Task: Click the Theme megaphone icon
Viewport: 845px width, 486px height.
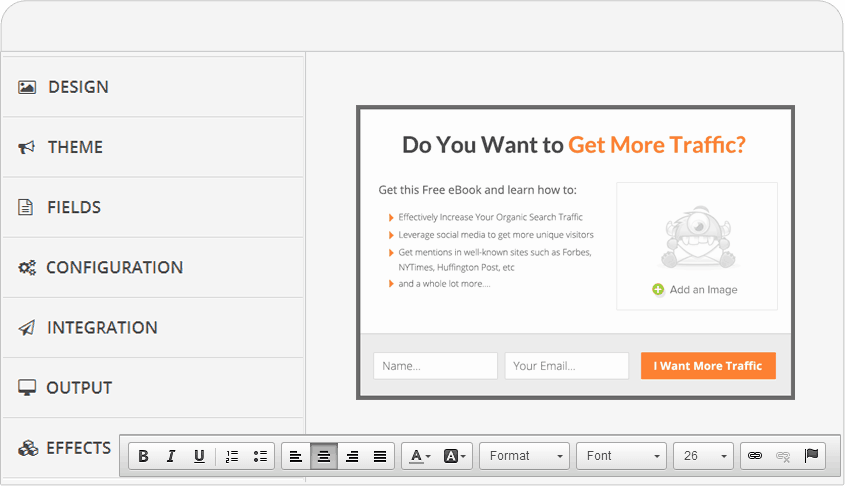Action: click(26, 147)
